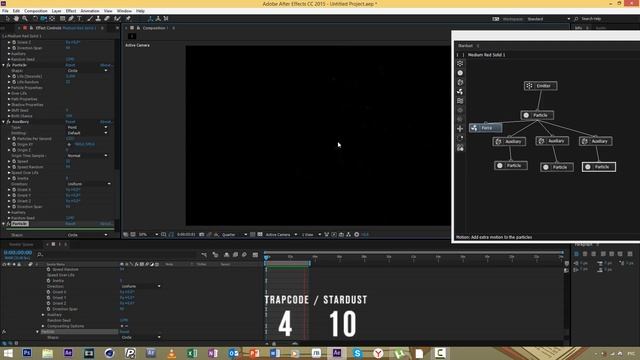The height and width of the screenshot is (360, 640).
Task: Open Photoshop from the taskbar
Action: click(x=27, y=353)
